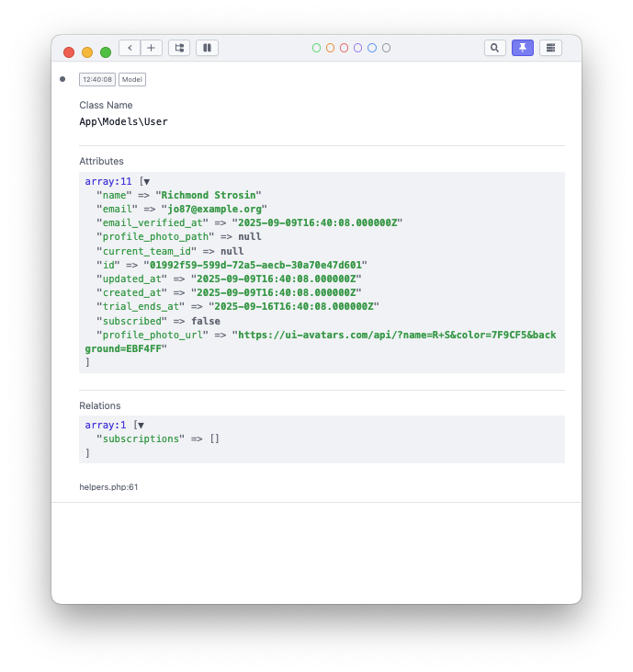
Task: Open the screens tree layout icon
Action: pos(179,48)
